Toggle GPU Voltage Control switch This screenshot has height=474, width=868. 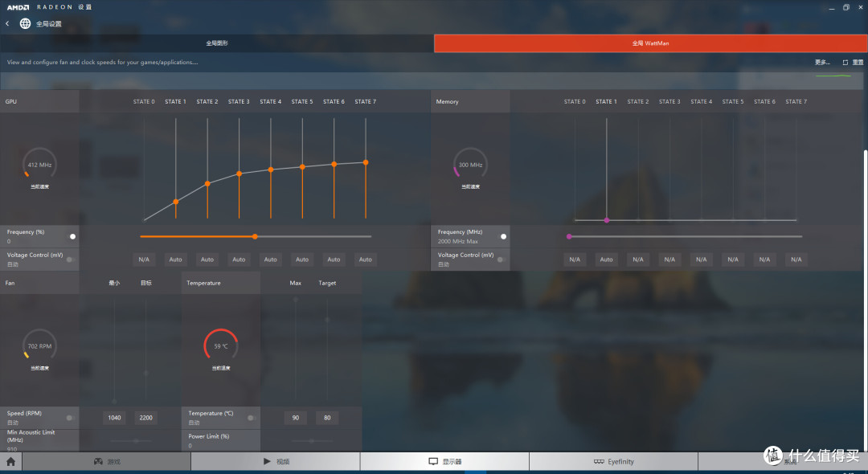pos(70,259)
